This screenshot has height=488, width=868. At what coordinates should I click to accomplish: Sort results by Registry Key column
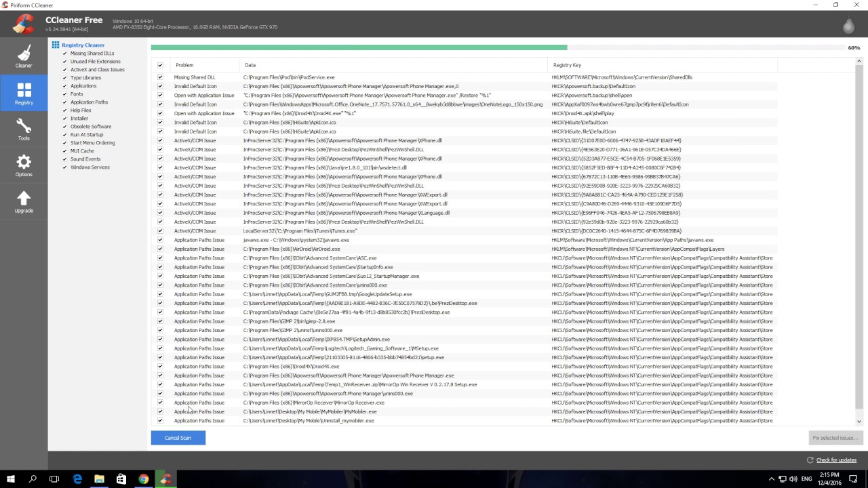click(662, 65)
